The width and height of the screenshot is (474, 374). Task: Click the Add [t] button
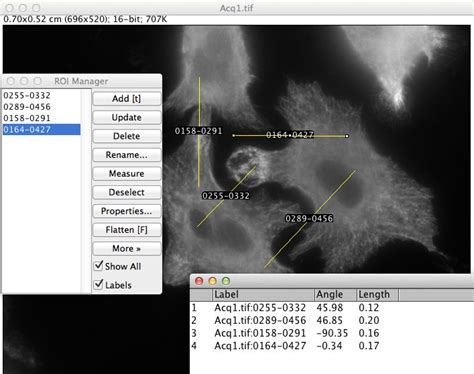click(x=127, y=99)
